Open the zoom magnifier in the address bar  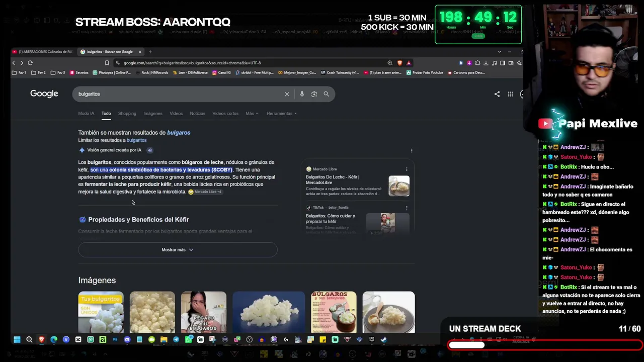click(x=390, y=63)
